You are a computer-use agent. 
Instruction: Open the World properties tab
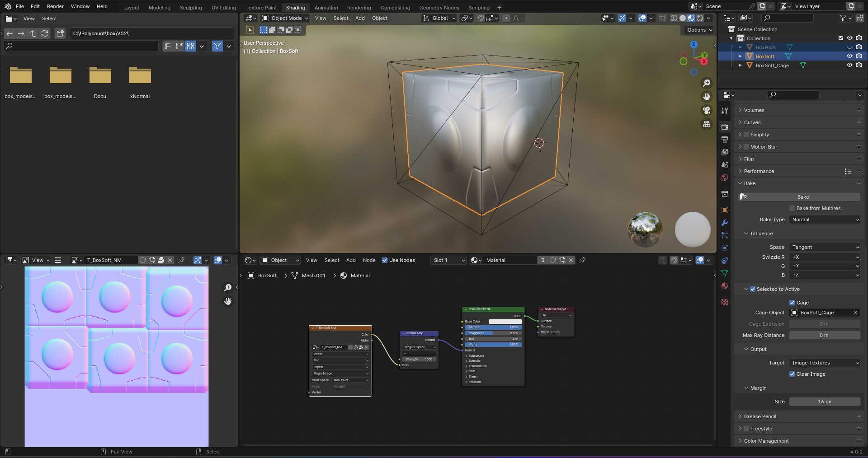click(725, 178)
